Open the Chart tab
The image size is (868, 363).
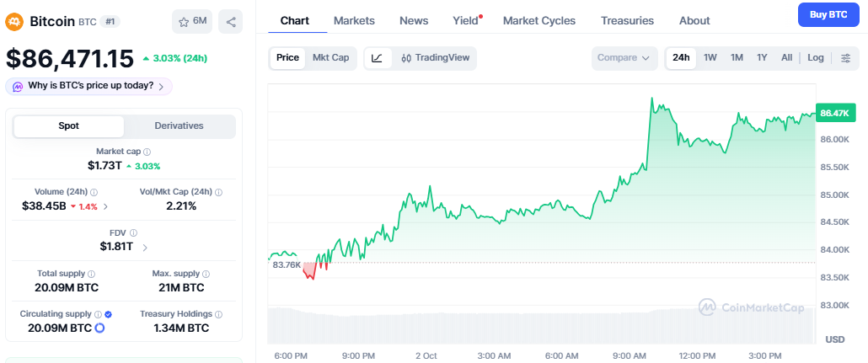point(294,21)
